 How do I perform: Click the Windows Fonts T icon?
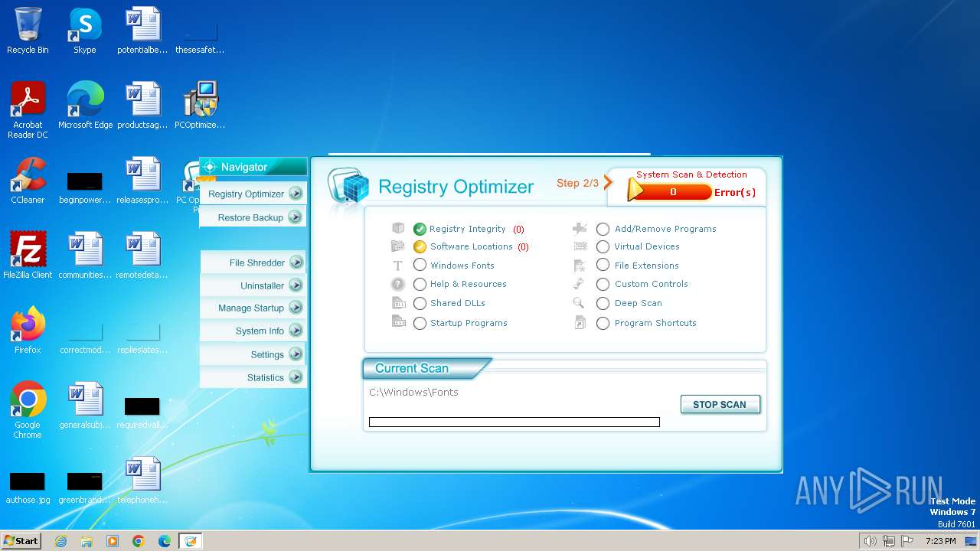[x=398, y=266]
